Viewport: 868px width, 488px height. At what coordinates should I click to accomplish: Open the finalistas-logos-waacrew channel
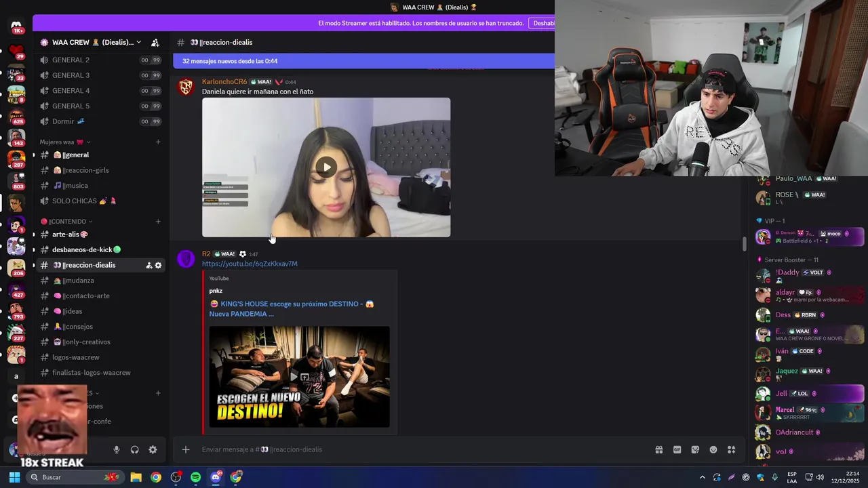[100, 373]
